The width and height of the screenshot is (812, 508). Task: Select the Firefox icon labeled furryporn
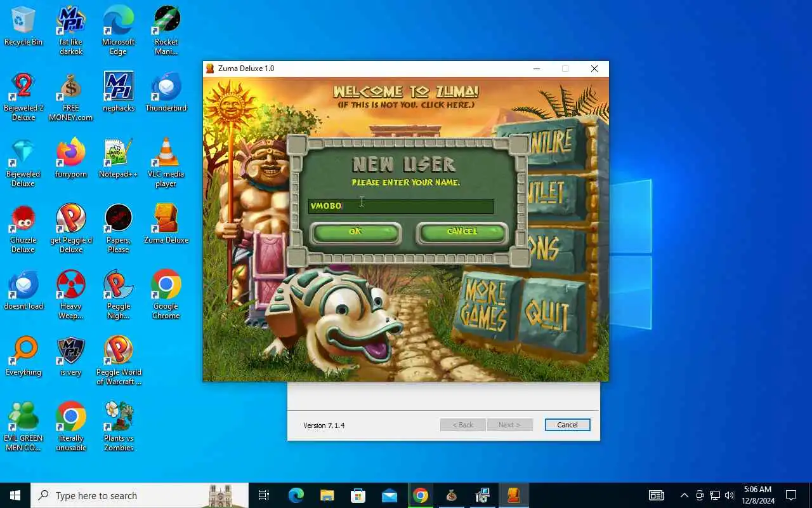[71, 158]
